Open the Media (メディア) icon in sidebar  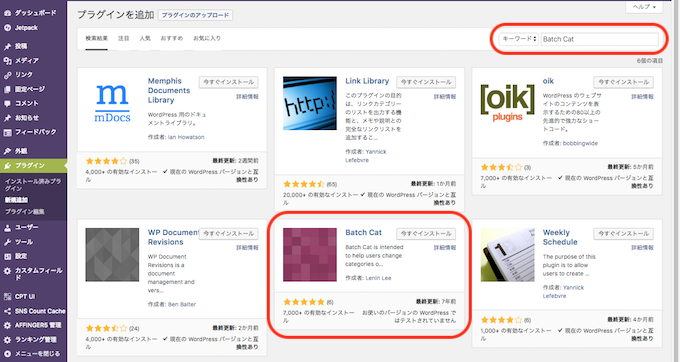click(7, 61)
